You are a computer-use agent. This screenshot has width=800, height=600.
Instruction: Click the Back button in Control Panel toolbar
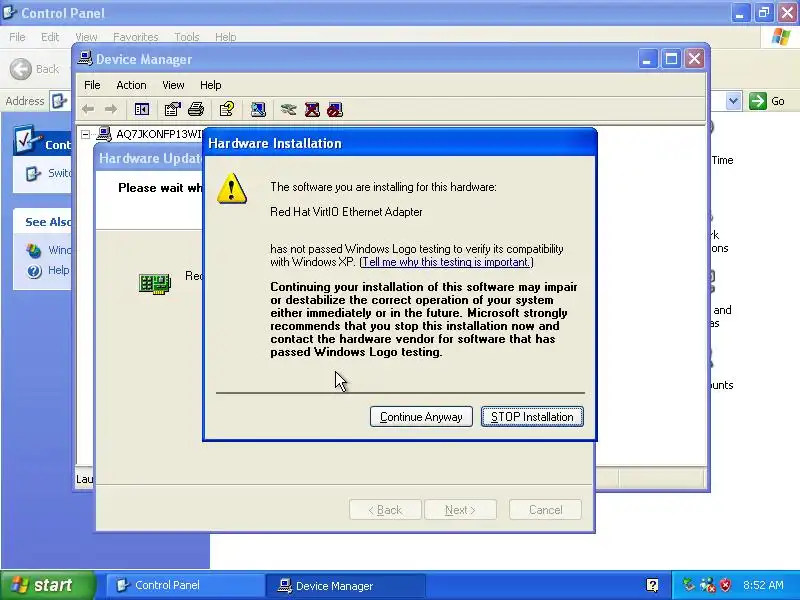point(35,69)
